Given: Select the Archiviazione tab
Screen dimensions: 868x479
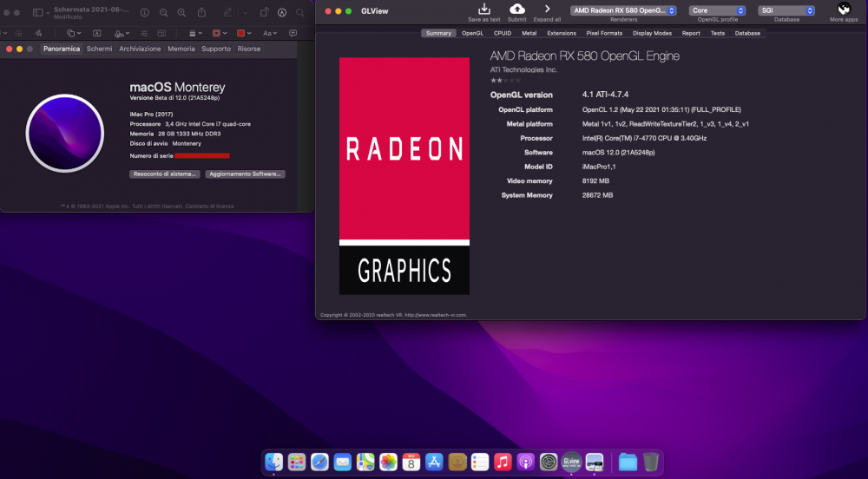Looking at the screenshot, I should 140,49.
